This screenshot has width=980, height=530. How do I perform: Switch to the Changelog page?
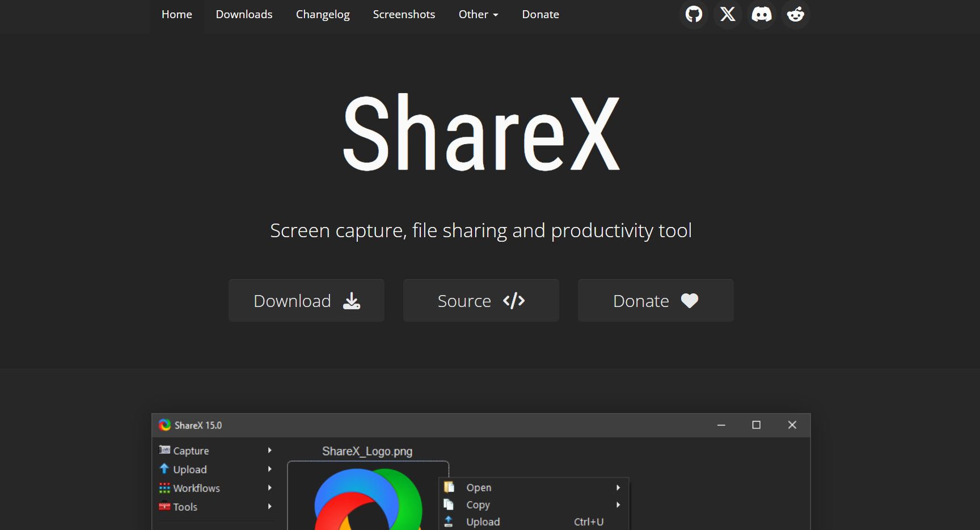point(322,14)
